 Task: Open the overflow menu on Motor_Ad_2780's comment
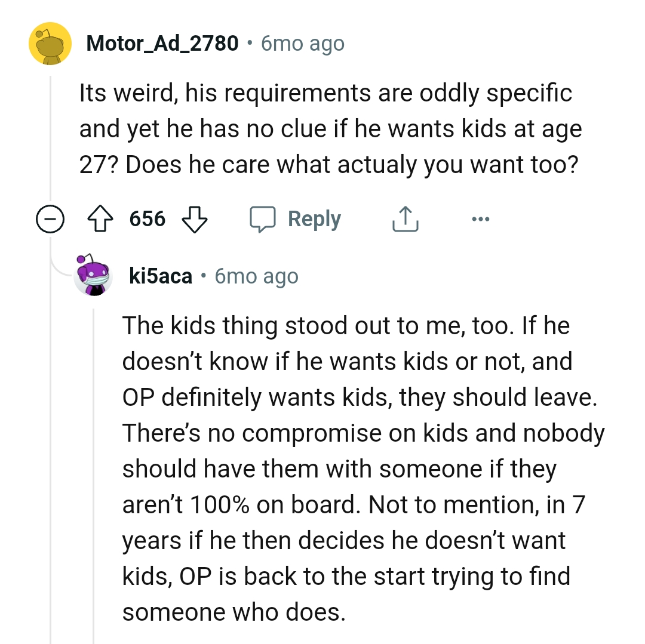click(x=480, y=218)
